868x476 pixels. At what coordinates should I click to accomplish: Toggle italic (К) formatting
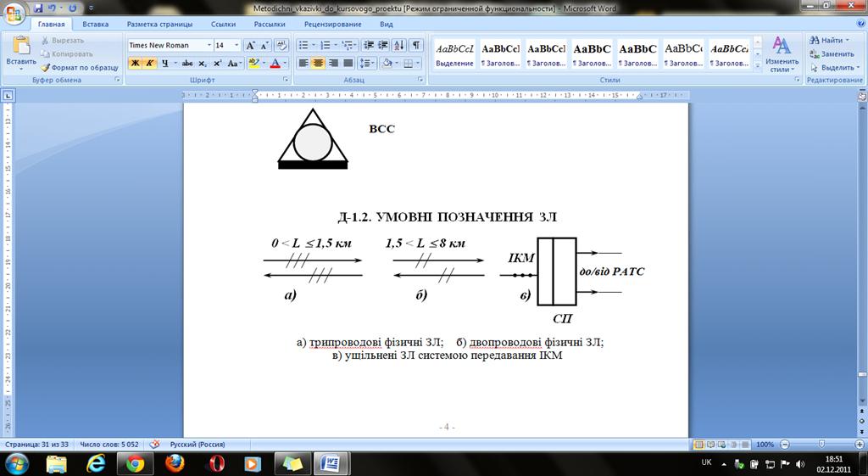coord(149,63)
